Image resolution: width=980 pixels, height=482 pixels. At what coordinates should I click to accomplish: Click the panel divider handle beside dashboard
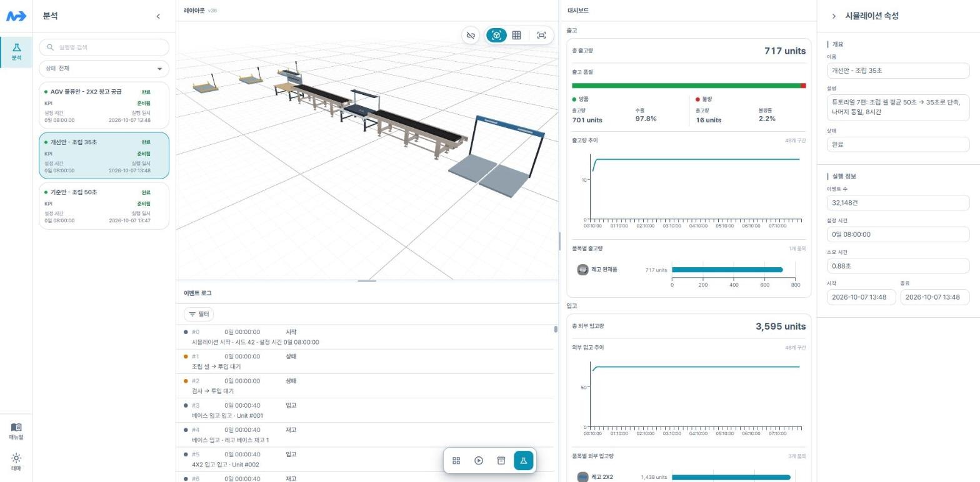[559, 241]
